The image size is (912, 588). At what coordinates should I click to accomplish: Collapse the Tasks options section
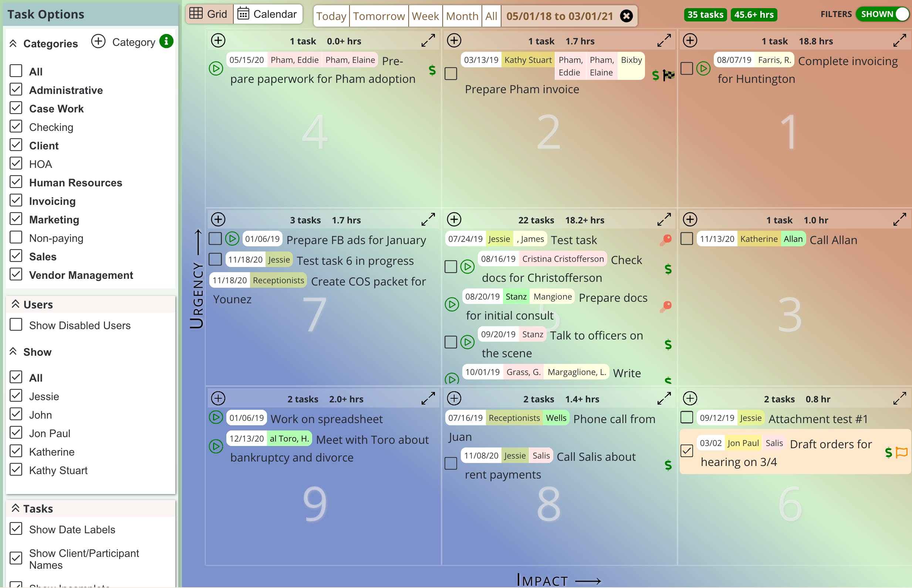15,508
